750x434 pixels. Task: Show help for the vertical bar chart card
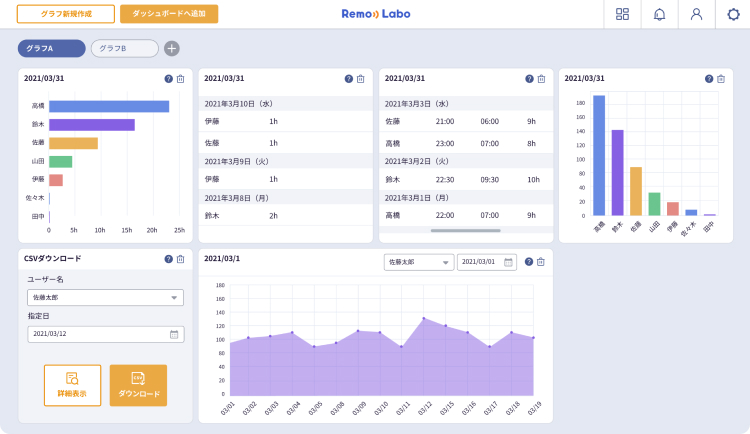(x=708, y=79)
